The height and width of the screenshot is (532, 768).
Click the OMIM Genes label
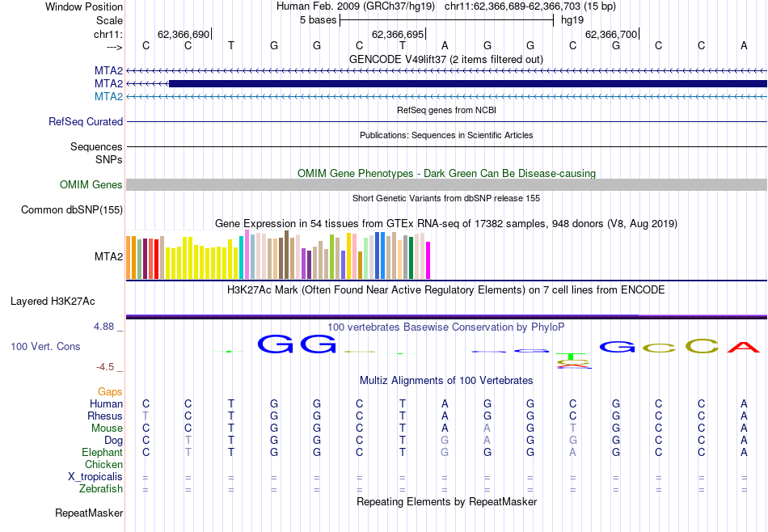pyautogui.click(x=91, y=184)
